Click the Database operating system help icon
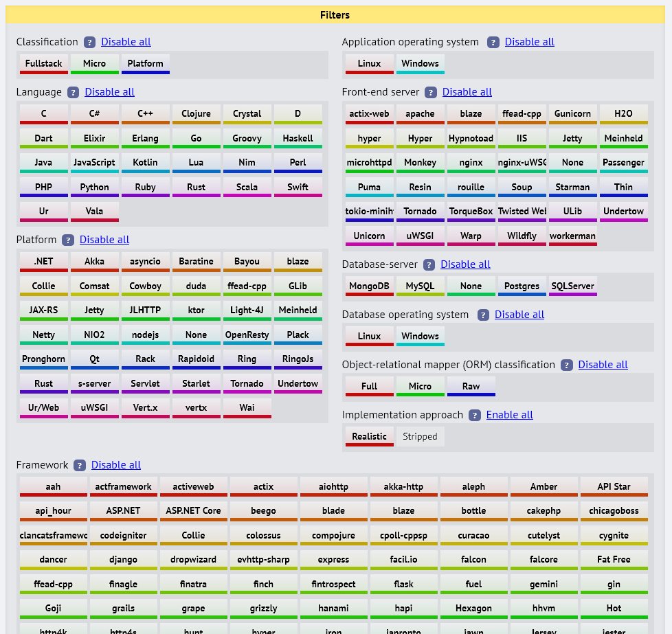Image resolution: width=672 pixels, height=634 pixels. point(483,315)
